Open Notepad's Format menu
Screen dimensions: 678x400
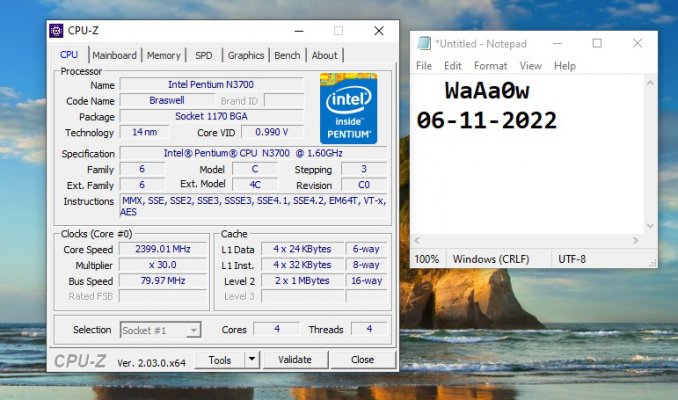coord(490,66)
